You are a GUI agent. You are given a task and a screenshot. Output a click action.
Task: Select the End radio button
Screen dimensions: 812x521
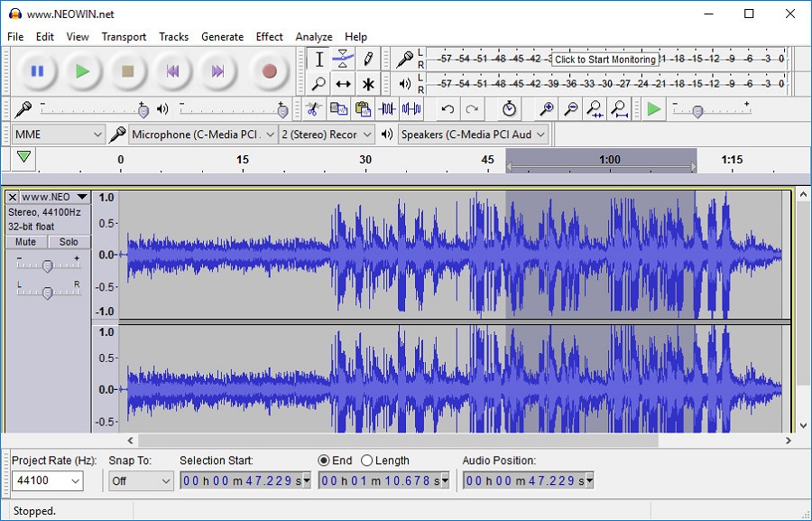324,461
